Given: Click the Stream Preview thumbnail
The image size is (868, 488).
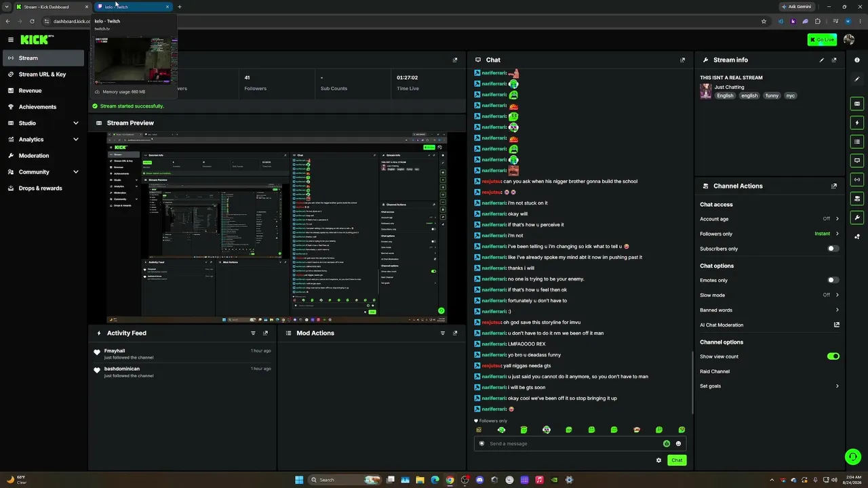Looking at the screenshot, I should [x=277, y=227].
